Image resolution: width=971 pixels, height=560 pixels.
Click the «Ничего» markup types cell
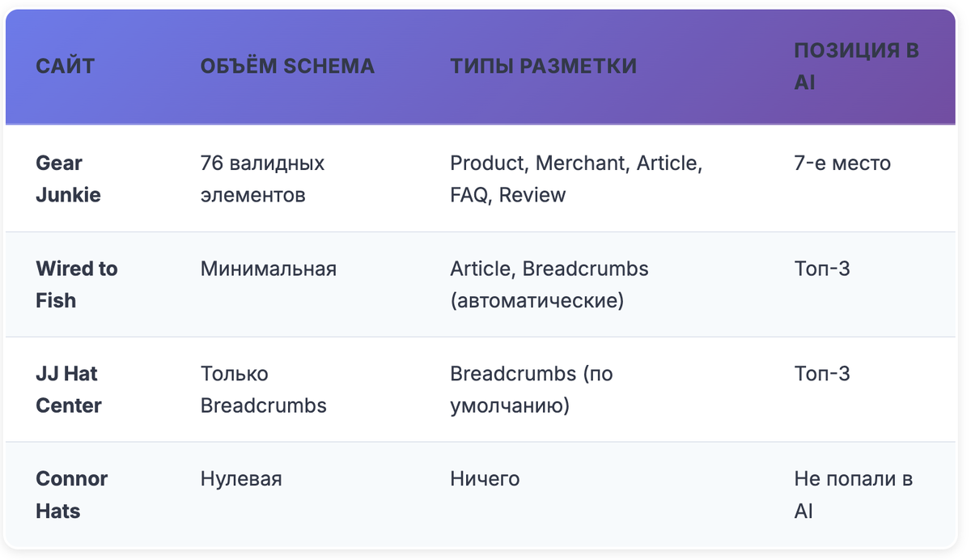click(485, 479)
